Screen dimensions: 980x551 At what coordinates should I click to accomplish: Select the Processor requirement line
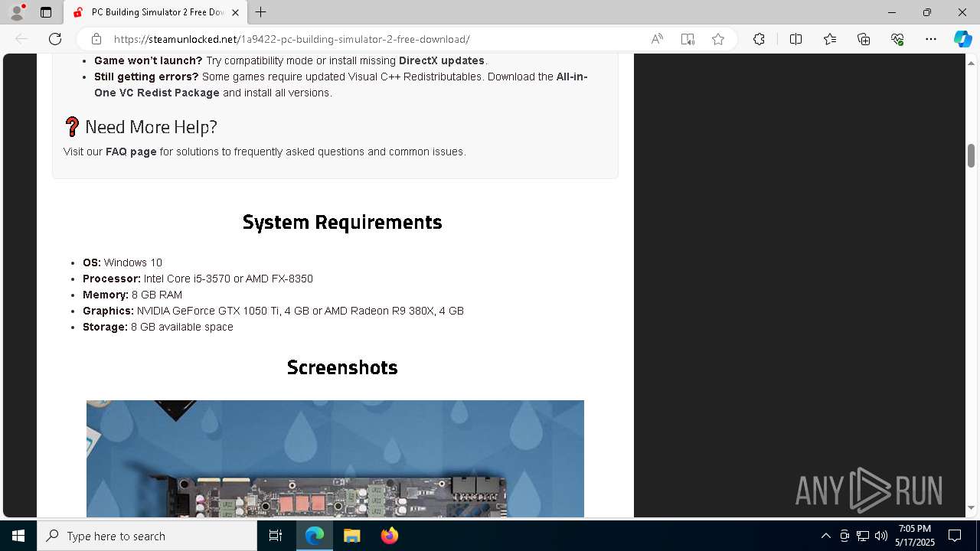click(x=198, y=279)
